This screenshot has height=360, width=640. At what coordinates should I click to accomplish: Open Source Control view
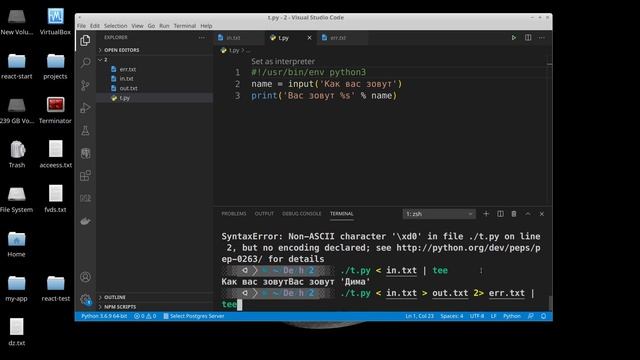click(85, 85)
